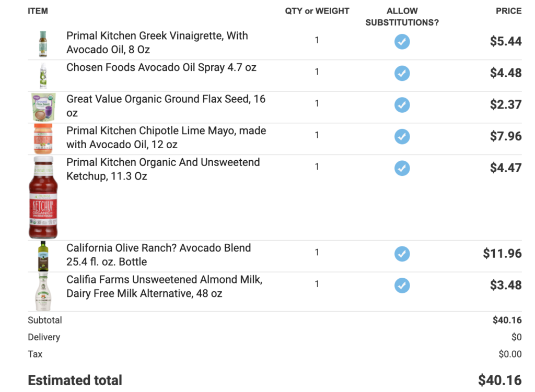535x392 pixels.
Task: Toggle substitutions for Chosen Foods Avocado Oil Spray
Action: [402, 73]
